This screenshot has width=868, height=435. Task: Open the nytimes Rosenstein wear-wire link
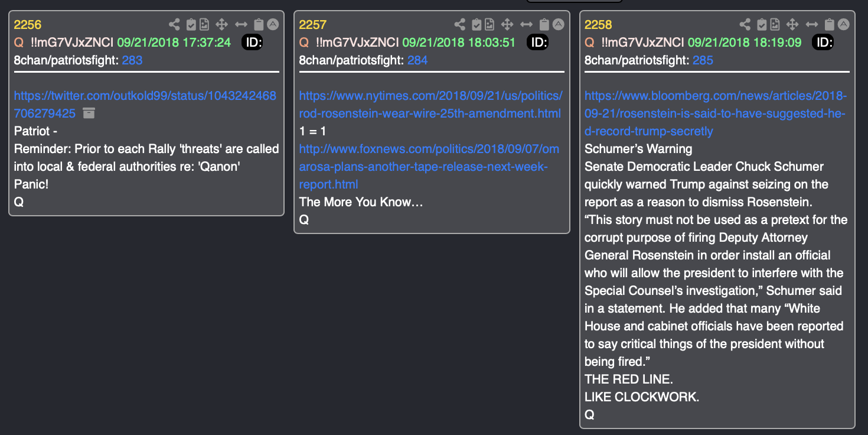point(430,104)
